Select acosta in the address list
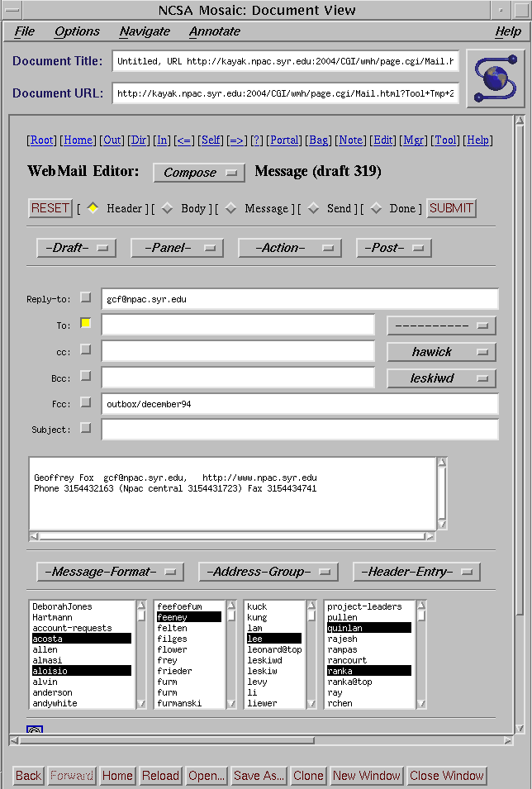Viewport: 532px width, 789px height. [81, 639]
